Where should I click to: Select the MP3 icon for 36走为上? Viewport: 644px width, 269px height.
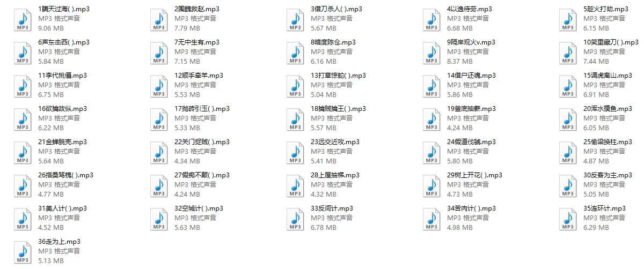pyautogui.click(x=23, y=251)
